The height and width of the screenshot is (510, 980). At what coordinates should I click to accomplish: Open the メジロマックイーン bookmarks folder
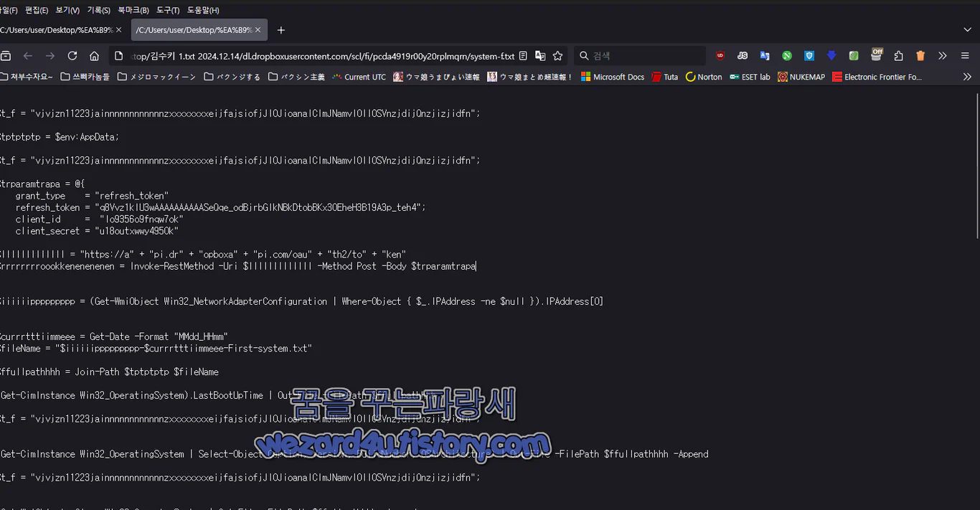click(156, 77)
